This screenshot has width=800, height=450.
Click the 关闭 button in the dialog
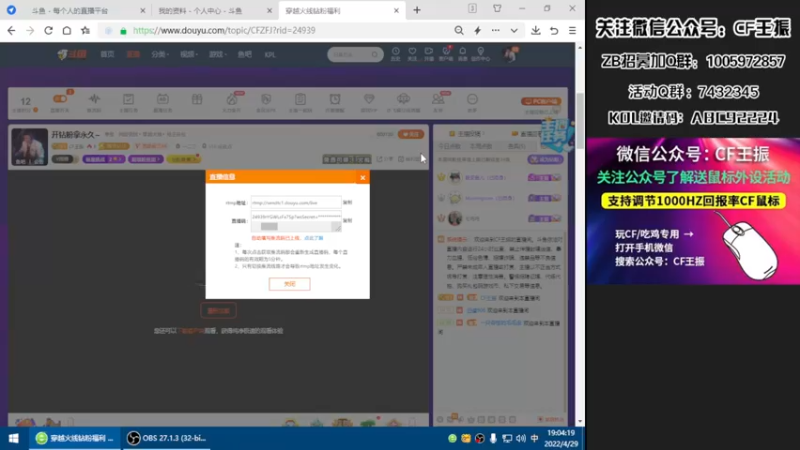coord(289,284)
